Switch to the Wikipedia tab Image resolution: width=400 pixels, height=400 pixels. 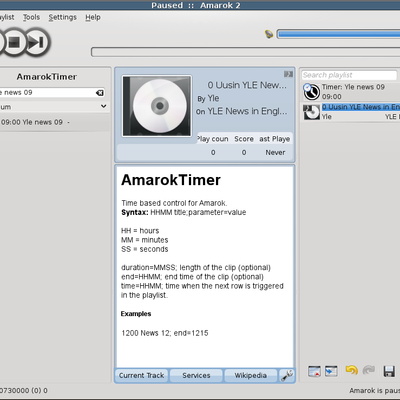tap(251, 376)
